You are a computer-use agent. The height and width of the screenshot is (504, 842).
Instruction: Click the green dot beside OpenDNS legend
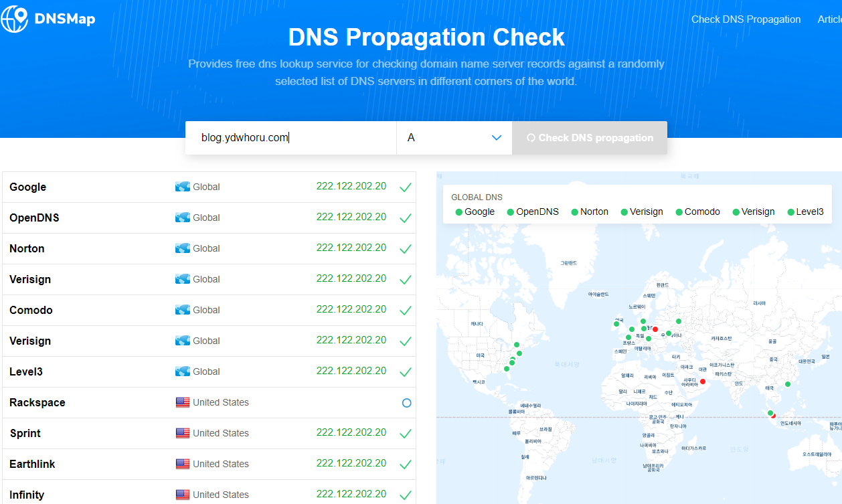point(511,212)
